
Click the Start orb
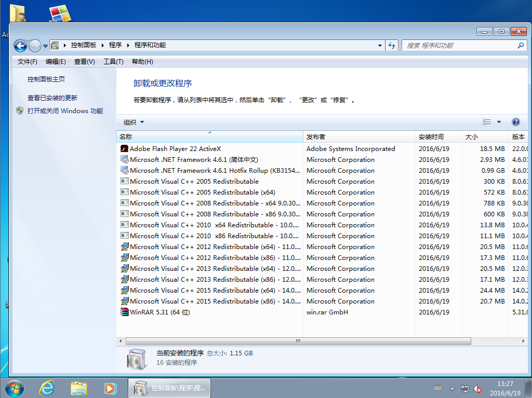[14, 388]
